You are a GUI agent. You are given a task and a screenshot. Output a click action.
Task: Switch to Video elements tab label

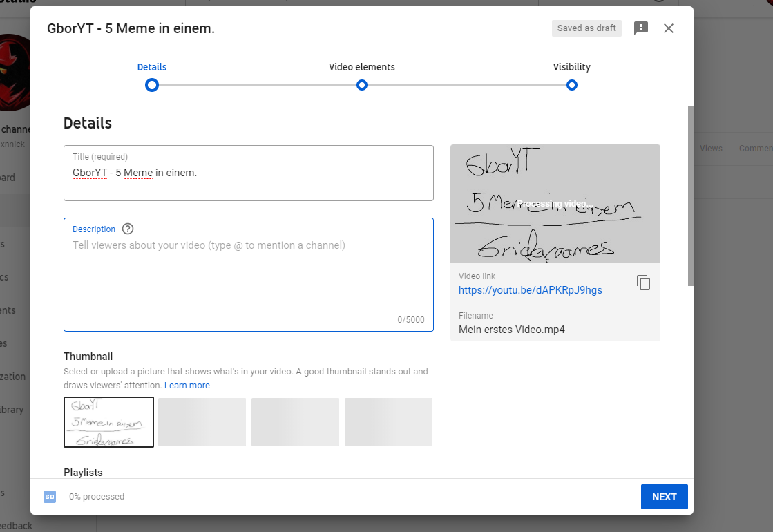click(362, 67)
